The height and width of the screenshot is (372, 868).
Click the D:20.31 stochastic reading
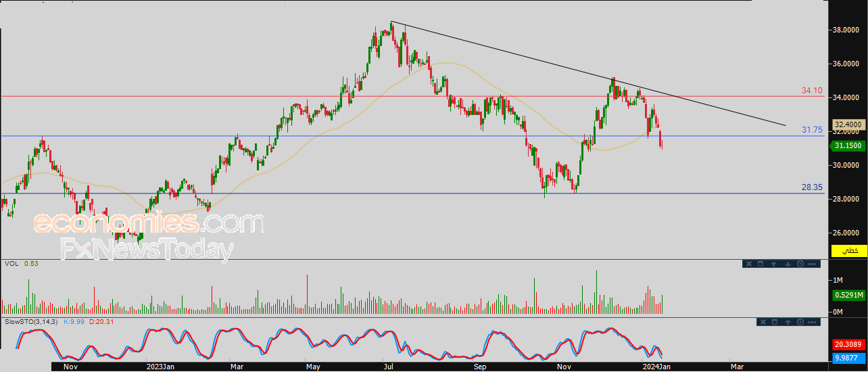[101, 321]
